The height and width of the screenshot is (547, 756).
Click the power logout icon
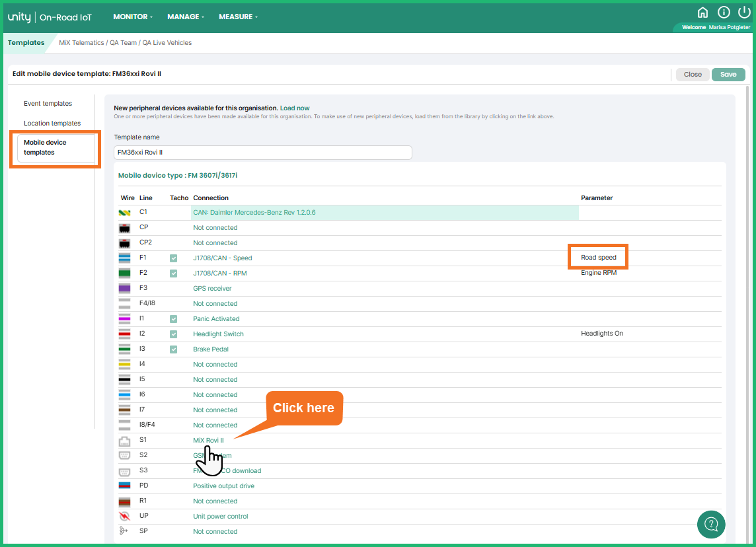pyautogui.click(x=744, y=12)
